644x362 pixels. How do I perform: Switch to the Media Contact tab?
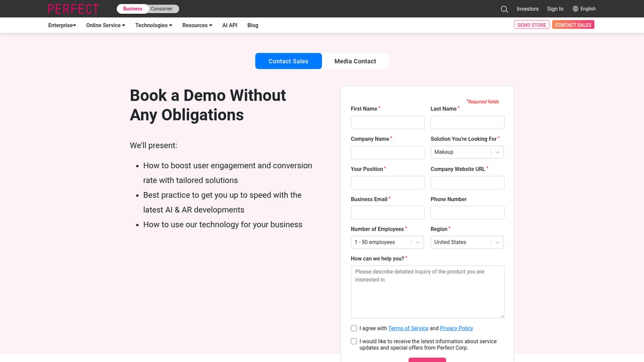pos(355,61)
